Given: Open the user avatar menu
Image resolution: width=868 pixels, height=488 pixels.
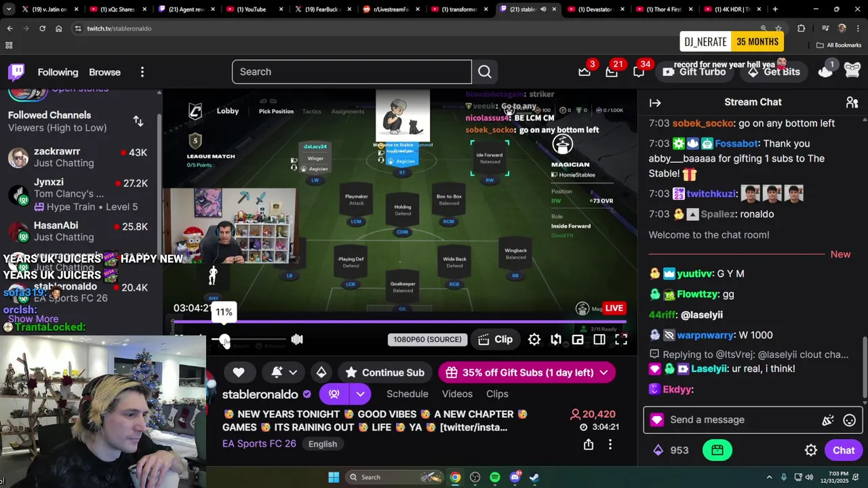Looking at the screenshot, I should [x=852, y=71].
